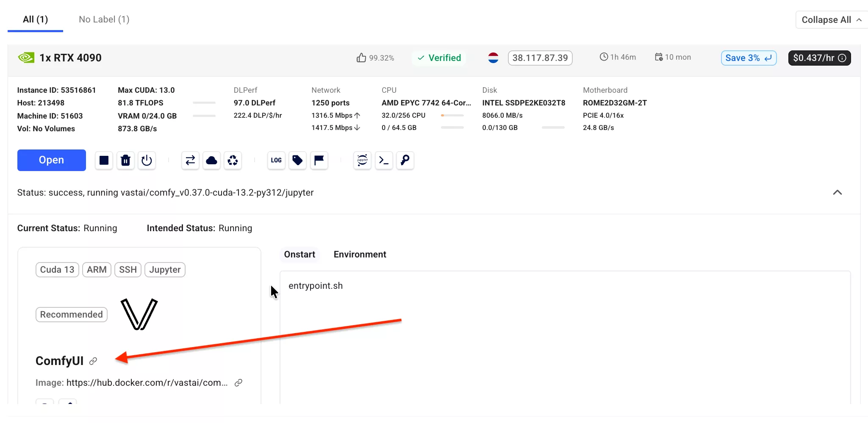Click the Jupyter tag
The height and width of the screenshot is (423, 868).
tap(165, 270)
